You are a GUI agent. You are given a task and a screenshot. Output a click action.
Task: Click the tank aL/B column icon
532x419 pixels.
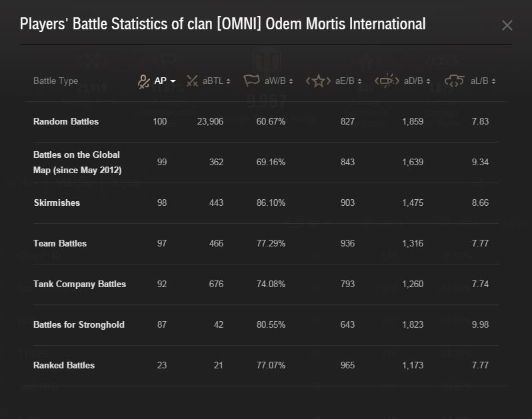click(x=454, y=81)
